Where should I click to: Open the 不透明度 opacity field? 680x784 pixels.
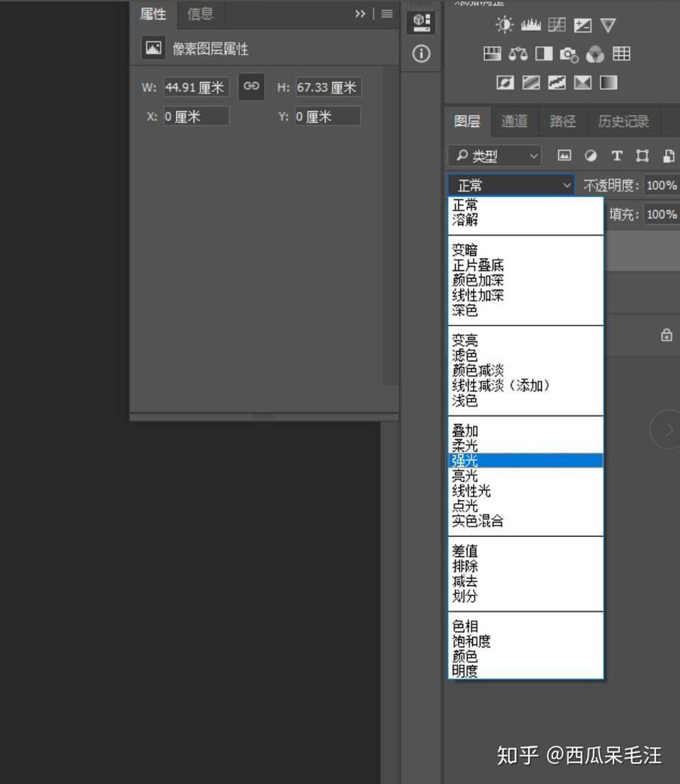click(660, 186)
